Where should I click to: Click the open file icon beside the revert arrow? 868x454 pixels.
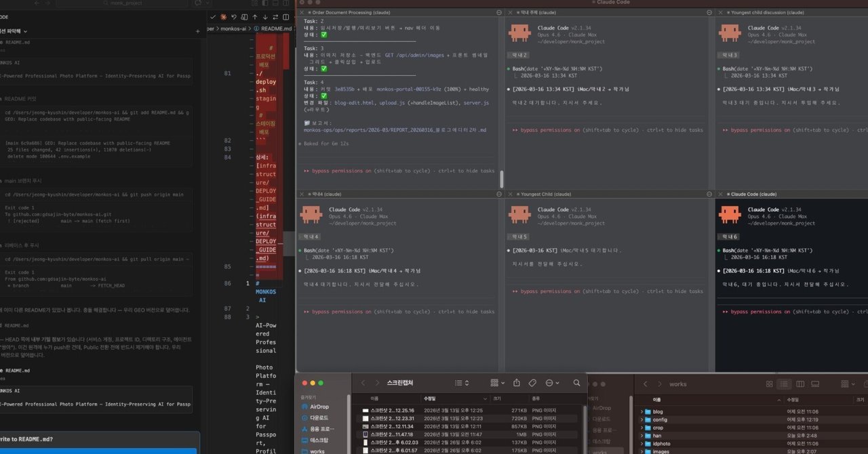[x=244, y=16]
